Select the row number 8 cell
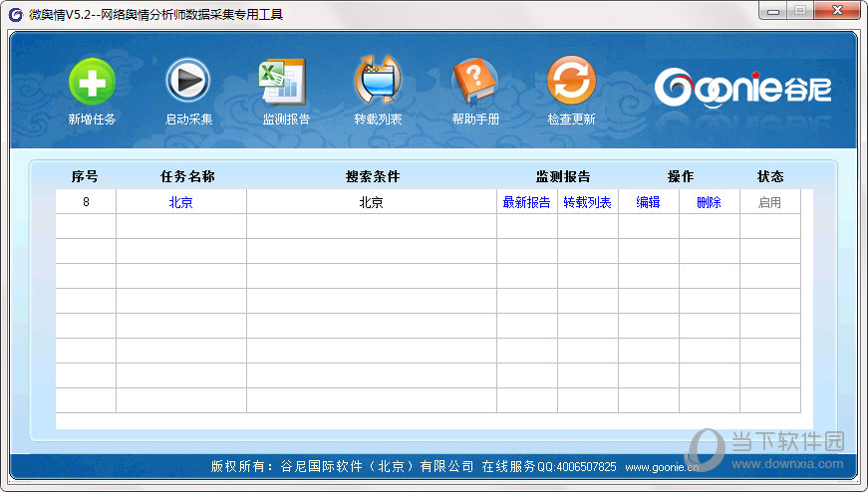The width and height of the screenshot is (868, 493). tap(86, 202)
